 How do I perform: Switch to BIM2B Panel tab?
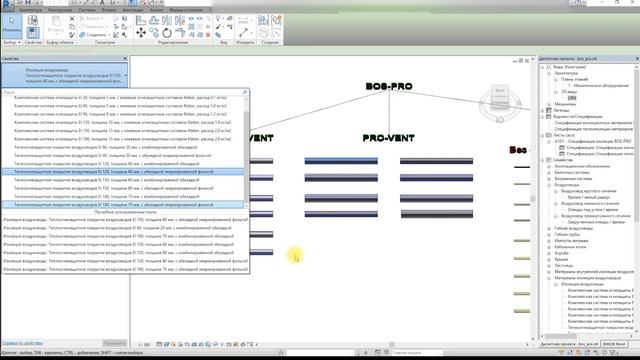pyautogui.click(x=614, y=344)
